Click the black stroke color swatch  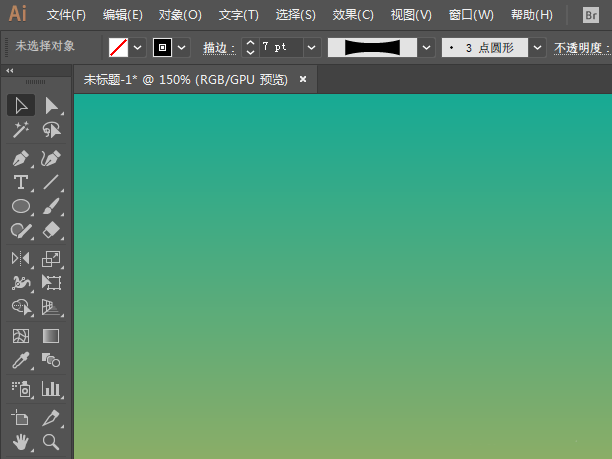pos(162,48)
